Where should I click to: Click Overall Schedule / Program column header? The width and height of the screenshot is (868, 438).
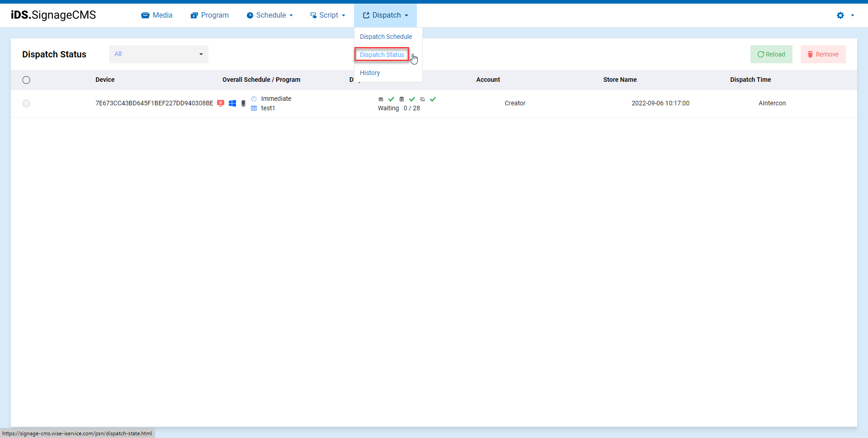(261, 80)
